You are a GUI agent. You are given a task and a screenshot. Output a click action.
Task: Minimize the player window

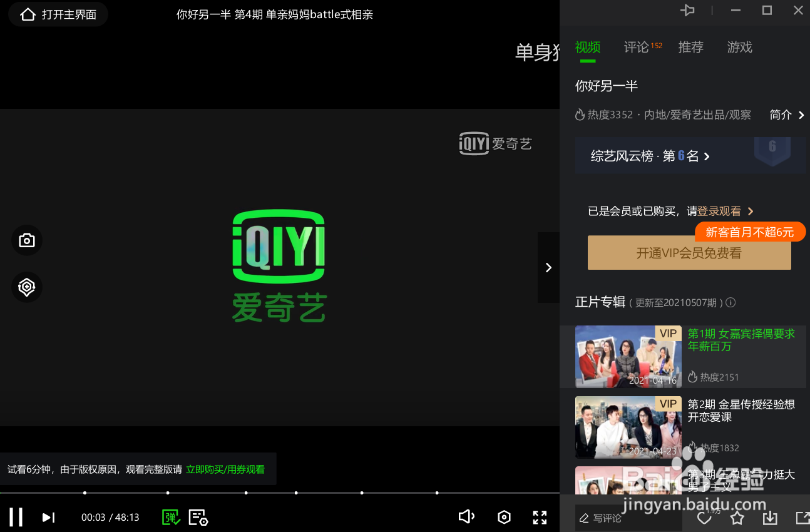click(736, 10)
